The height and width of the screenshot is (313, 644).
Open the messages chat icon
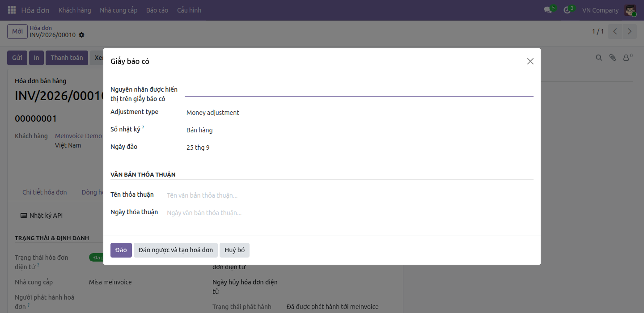548,10
